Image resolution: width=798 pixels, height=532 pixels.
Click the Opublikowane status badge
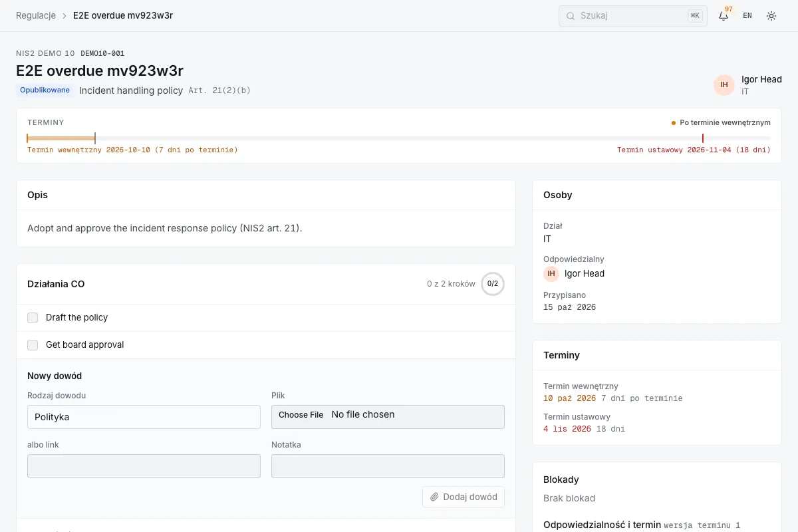pyautogui.click(x=45, y=90)
